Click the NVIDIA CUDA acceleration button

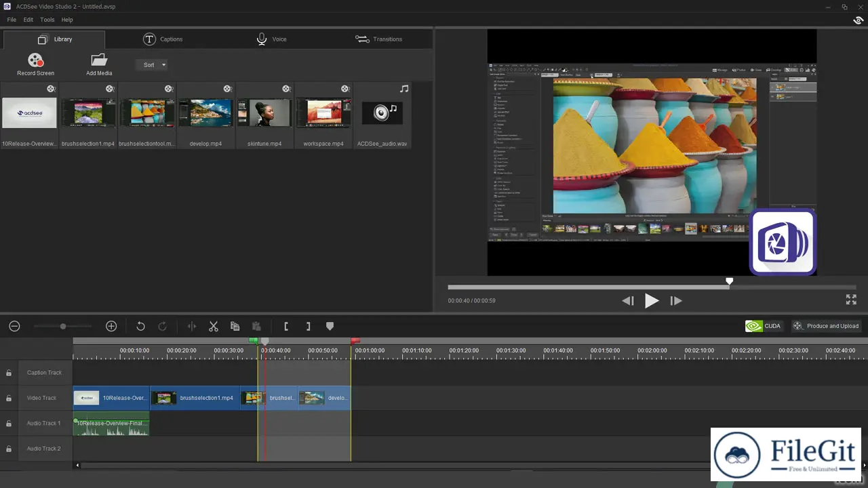(x=764, y=326)
